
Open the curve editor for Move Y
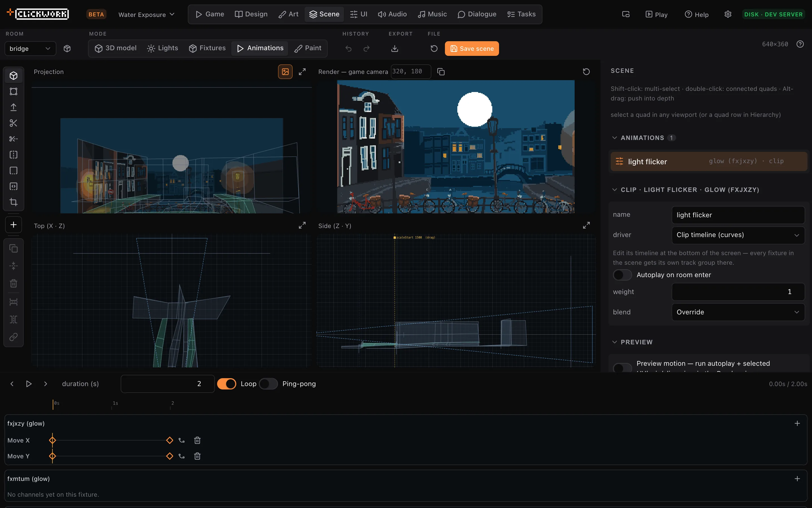pos(182,456)
